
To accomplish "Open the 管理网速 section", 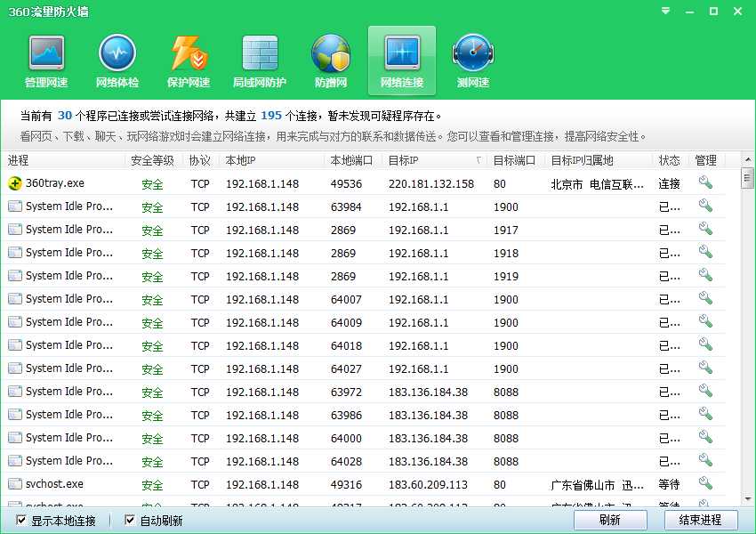I will click(x=46, y=61).
